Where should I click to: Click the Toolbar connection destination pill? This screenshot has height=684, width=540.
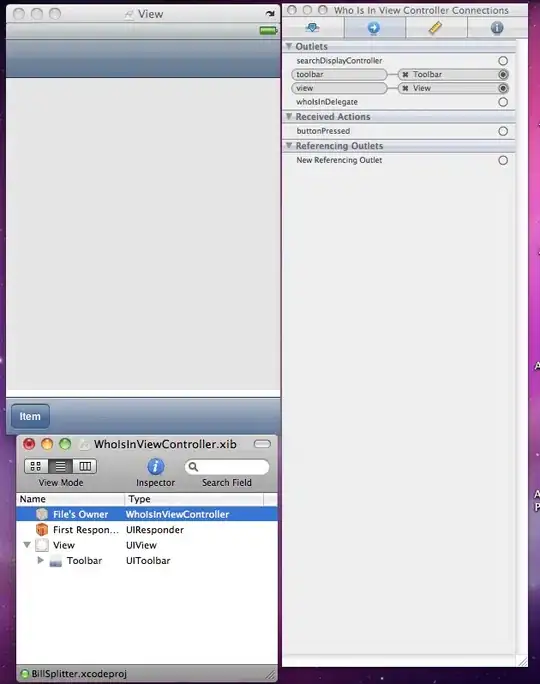pos(455,75)
